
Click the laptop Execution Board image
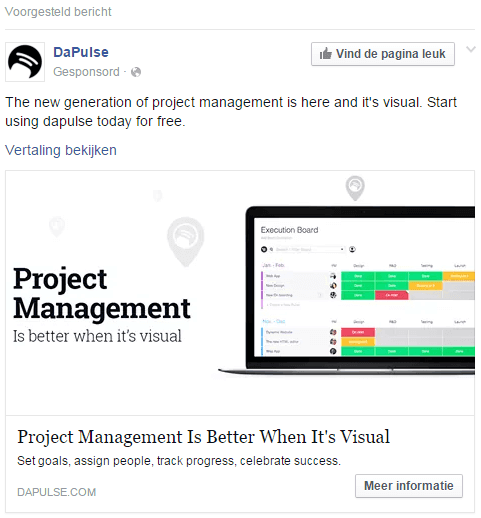click(x=347, y=290)
